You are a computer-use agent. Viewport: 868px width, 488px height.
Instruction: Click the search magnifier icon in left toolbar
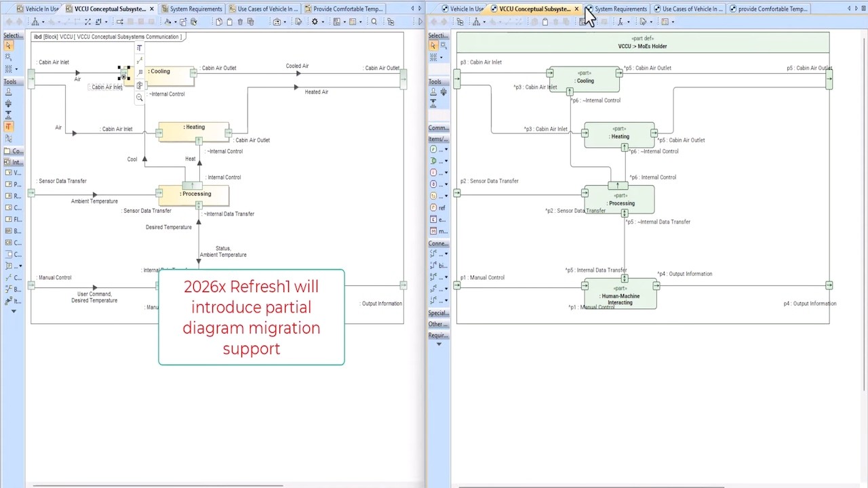(374, 22)
